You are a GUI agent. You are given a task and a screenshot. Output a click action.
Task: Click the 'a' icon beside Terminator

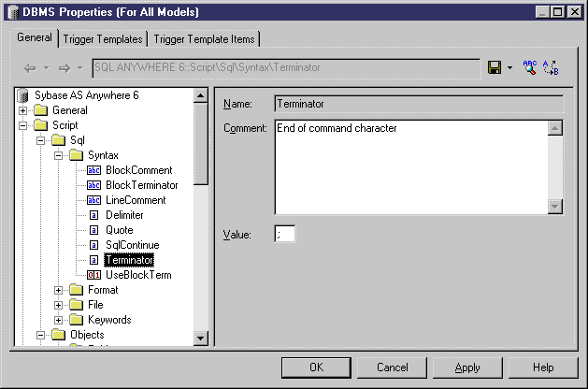point(93,260)
